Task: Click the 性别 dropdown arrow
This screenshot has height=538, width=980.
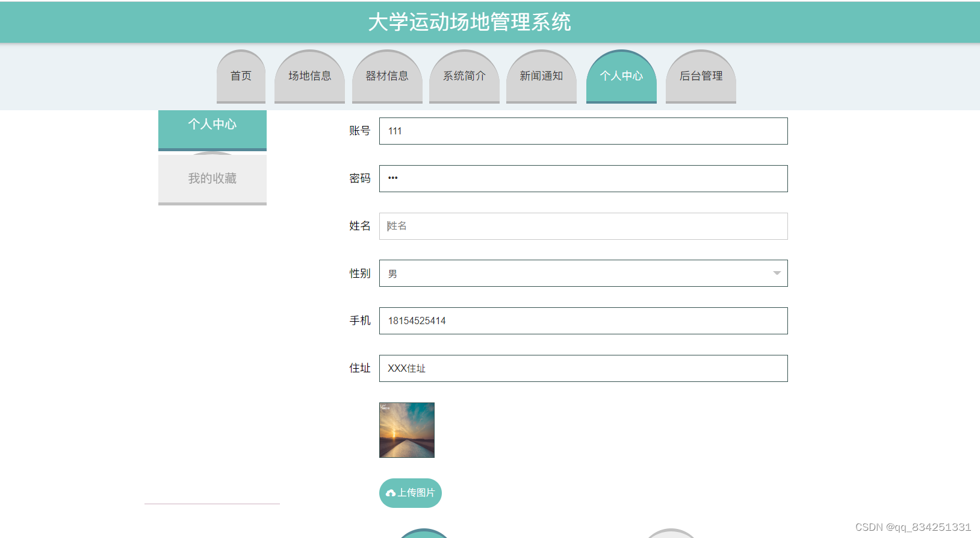Action: click(777, 274)
